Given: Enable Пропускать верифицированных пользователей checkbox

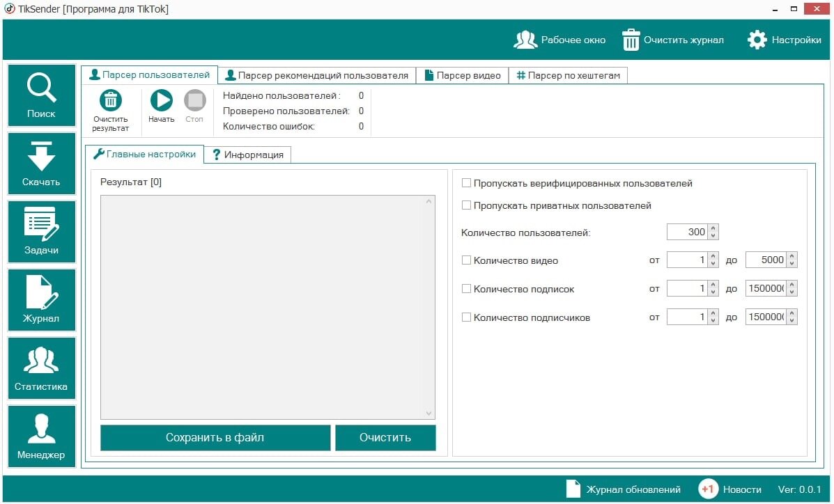Looking at the screenshot, I should coord(466,183).
